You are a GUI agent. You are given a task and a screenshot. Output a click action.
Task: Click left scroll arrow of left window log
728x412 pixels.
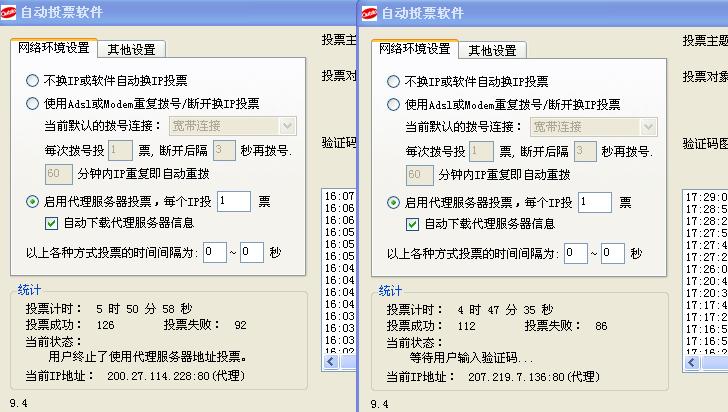coord(331,362)
